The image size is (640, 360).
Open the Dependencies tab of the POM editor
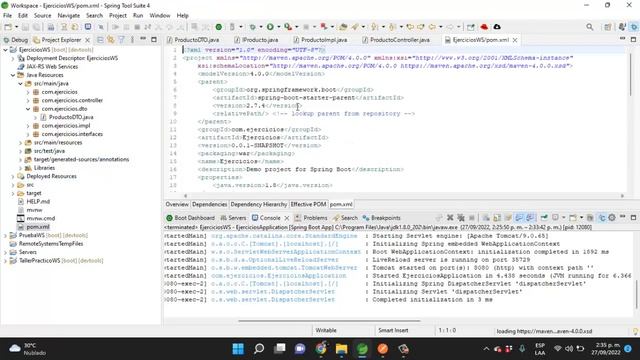pos(209,204)
